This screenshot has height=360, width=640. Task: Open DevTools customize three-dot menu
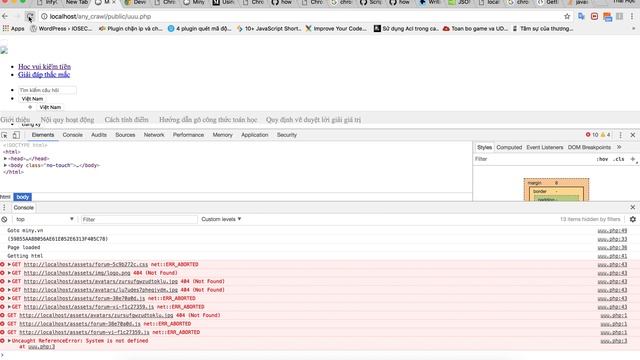620,135
